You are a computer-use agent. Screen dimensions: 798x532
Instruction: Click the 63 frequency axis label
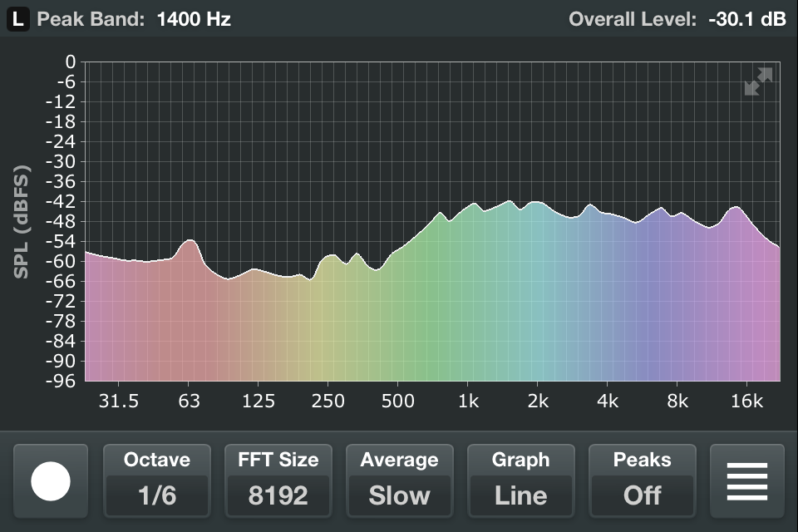click(189, 401)
